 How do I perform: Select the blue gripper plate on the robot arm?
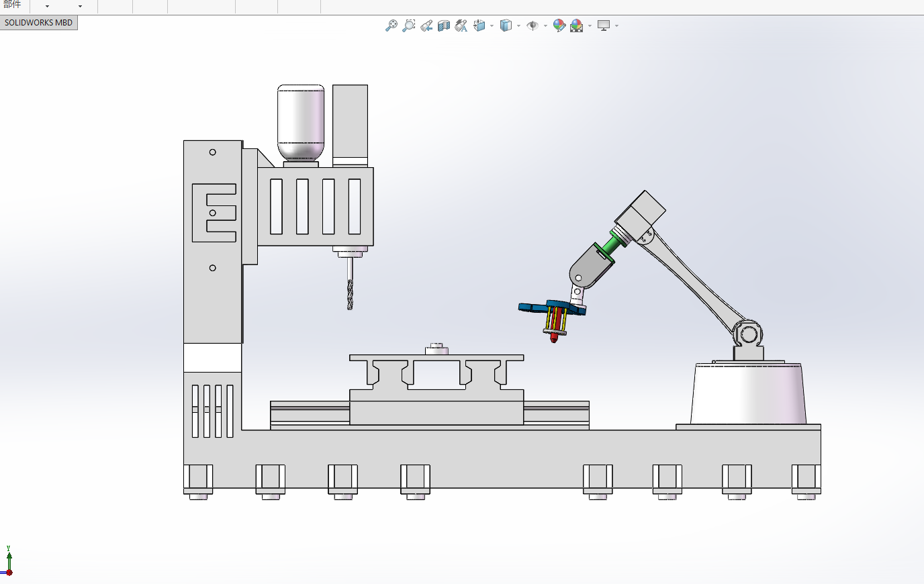[x=552, y=307]
